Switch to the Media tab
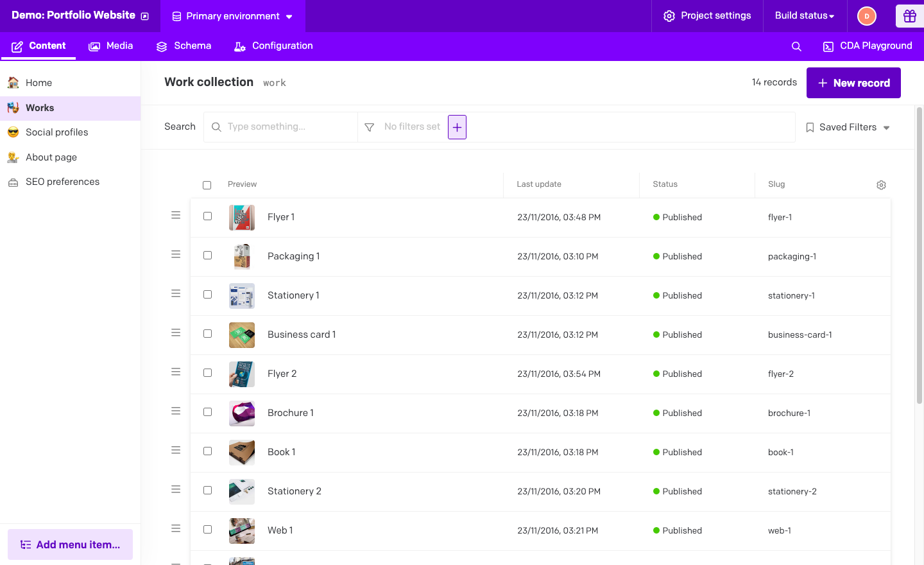 111,46
